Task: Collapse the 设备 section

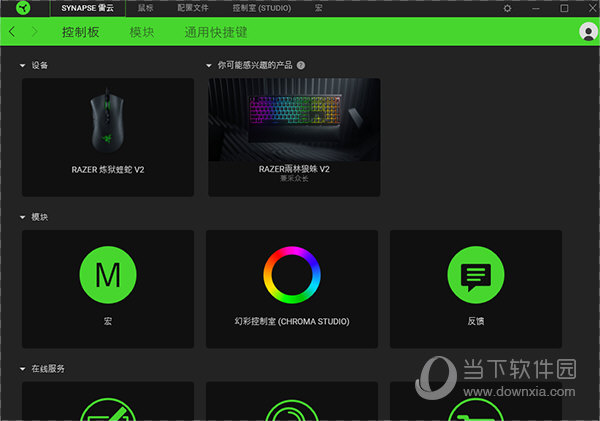Action: (x=23, y=66)
